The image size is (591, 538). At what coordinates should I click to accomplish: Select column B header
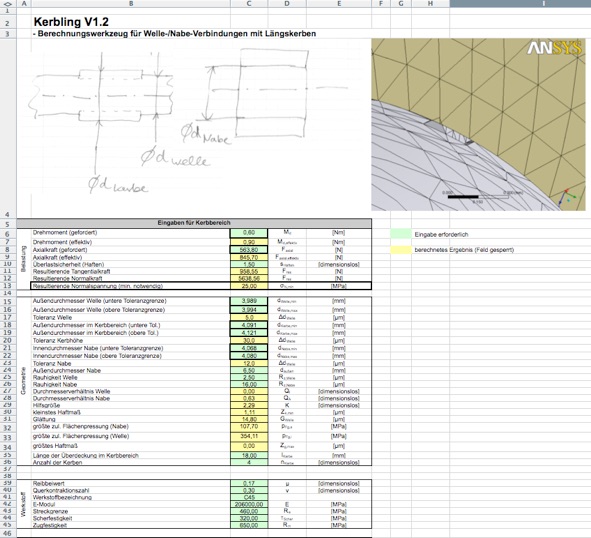pyautogui.click(x=131, y=3)
